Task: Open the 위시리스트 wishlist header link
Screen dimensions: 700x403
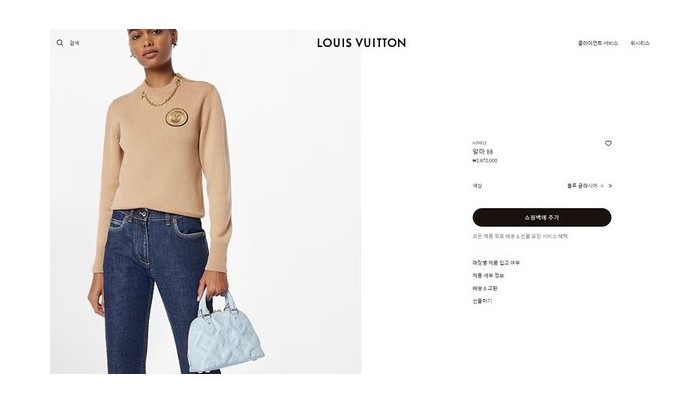Action: point(640,43)
